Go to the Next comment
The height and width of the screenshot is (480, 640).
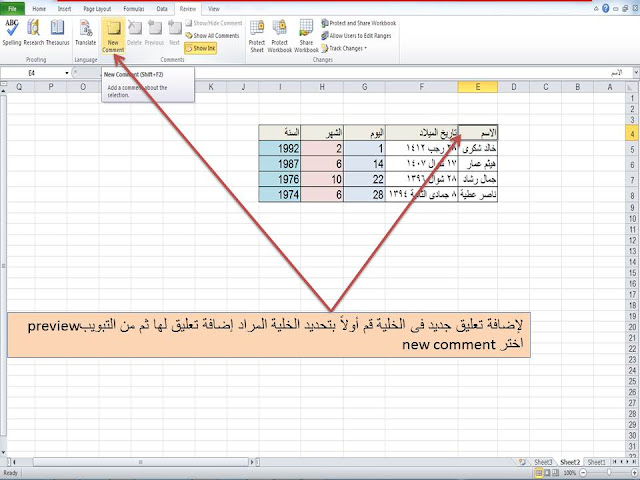tap(175, 33)
